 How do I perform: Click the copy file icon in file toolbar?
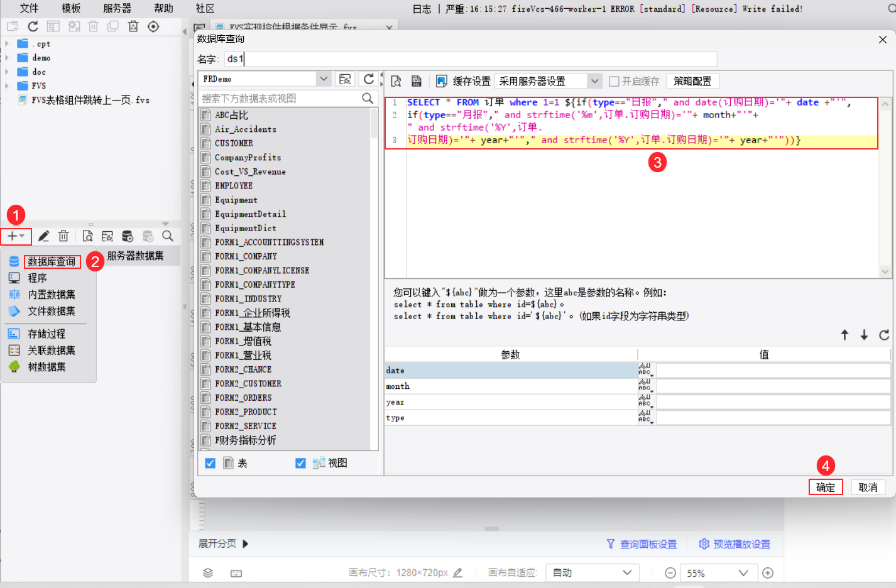113,26
